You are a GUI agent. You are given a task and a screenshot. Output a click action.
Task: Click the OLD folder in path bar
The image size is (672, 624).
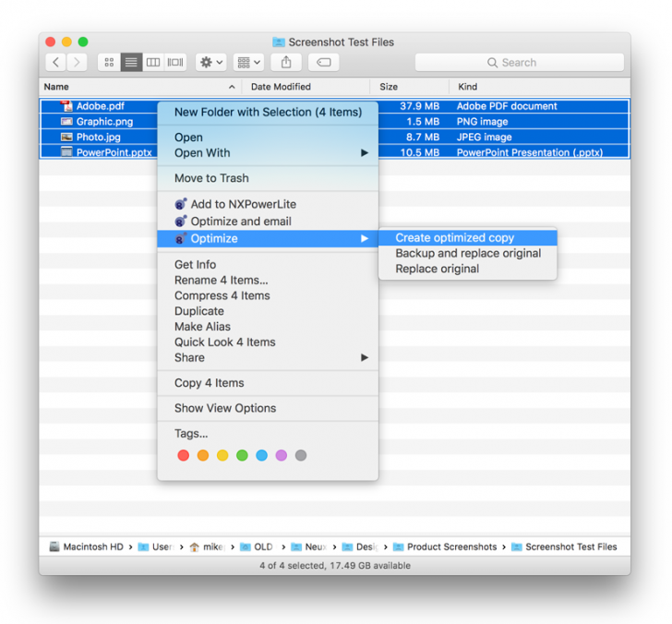pos(257,546)
